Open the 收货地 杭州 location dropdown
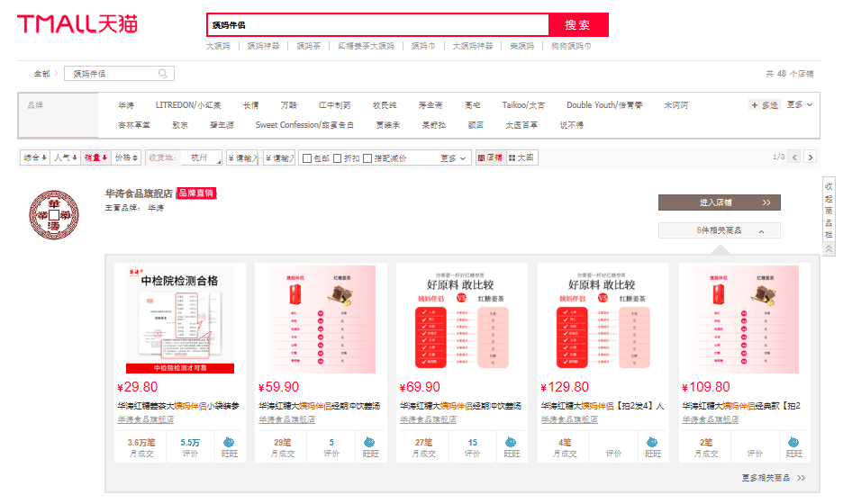The height and width of the screenshot is (504, 843). [x=204, y=158]
